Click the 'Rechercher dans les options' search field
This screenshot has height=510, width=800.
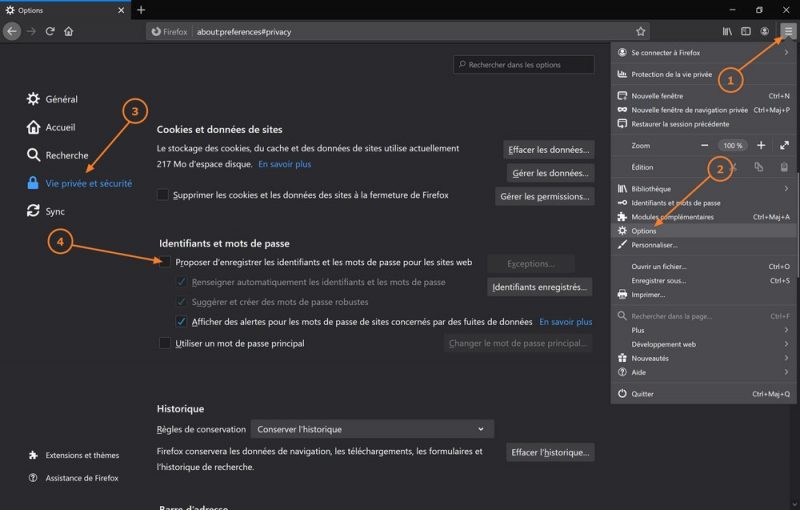pos(524,65)
